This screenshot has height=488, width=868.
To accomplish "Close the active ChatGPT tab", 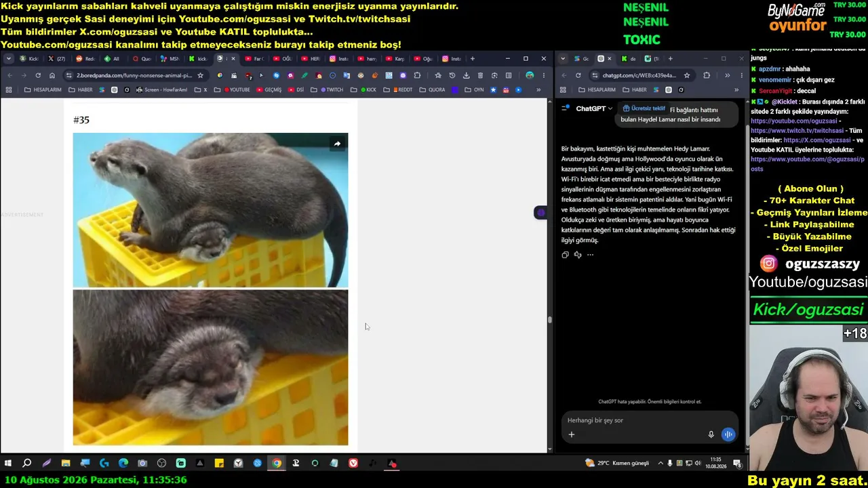I will pos(609,59).
